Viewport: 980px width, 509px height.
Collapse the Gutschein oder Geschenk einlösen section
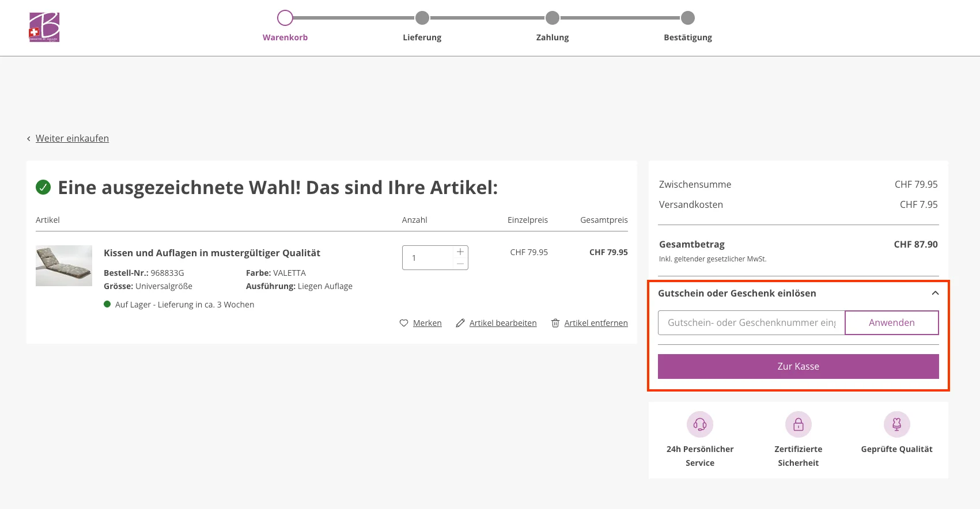pyautogui.click(x=934, y=293)
